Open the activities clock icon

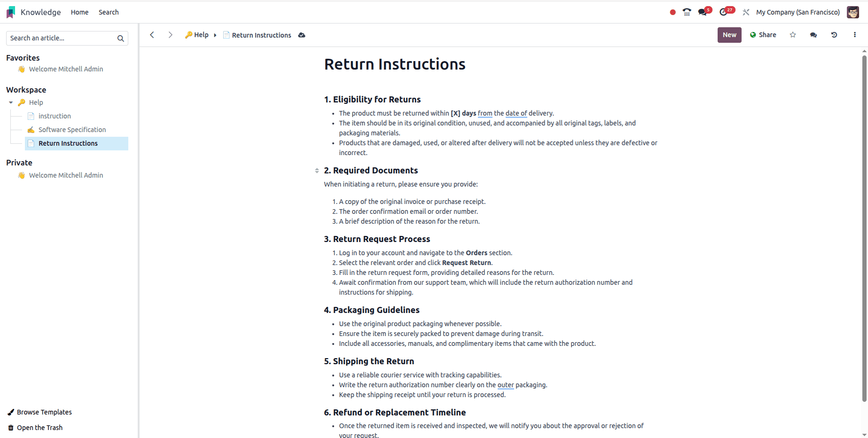pos(723,12)
